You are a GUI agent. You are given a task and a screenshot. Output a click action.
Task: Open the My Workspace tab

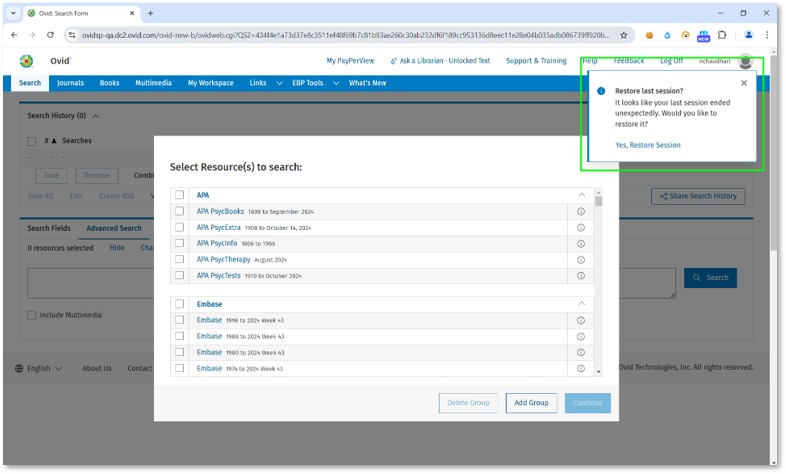[x=211, y=83]
